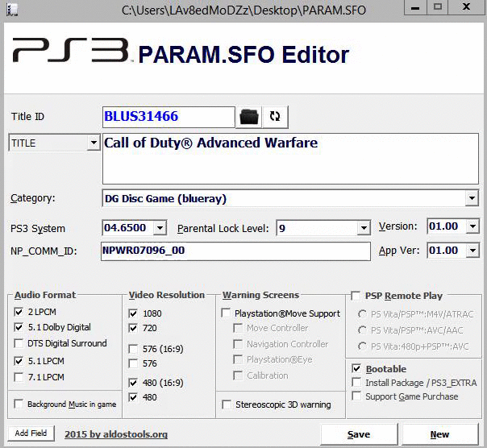
Task: Check the Calibration option
Action: [238, 375]
